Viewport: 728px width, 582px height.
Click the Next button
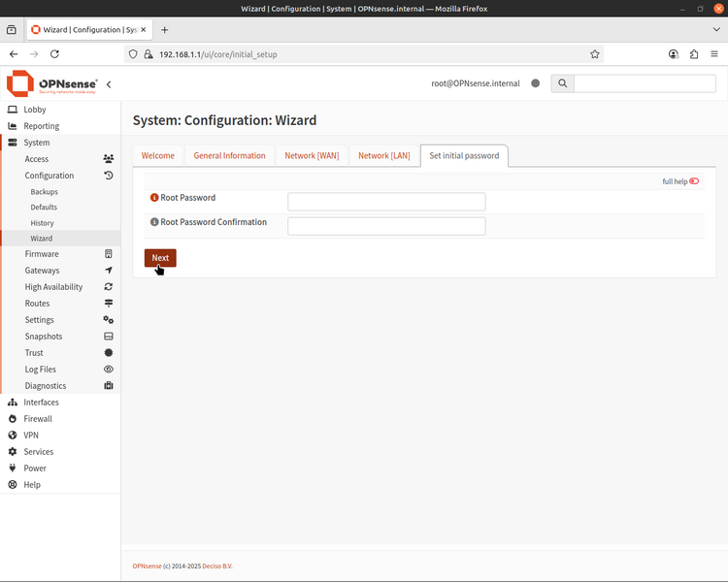[x=160, y=258]
